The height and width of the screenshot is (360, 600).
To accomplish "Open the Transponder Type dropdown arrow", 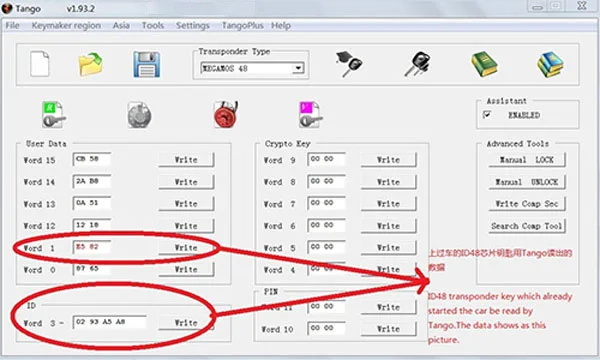I will 298,68.
